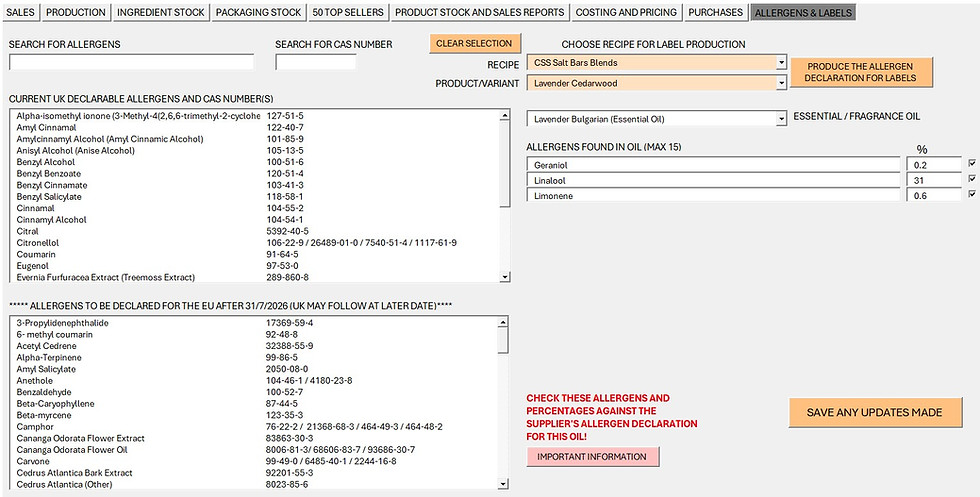
Task: Select Anisyl Alcohol (Anise Alcohol) row
Action: click(x=254, y=150)
